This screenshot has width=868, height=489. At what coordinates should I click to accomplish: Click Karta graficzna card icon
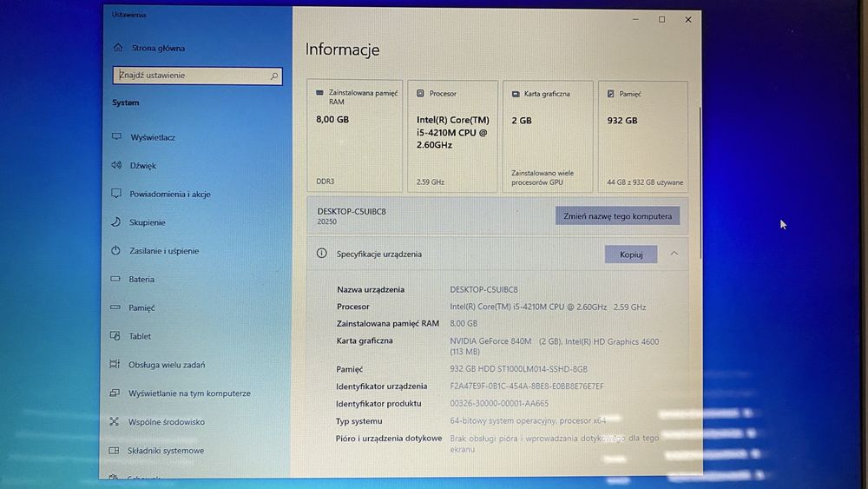coord(516,94)
